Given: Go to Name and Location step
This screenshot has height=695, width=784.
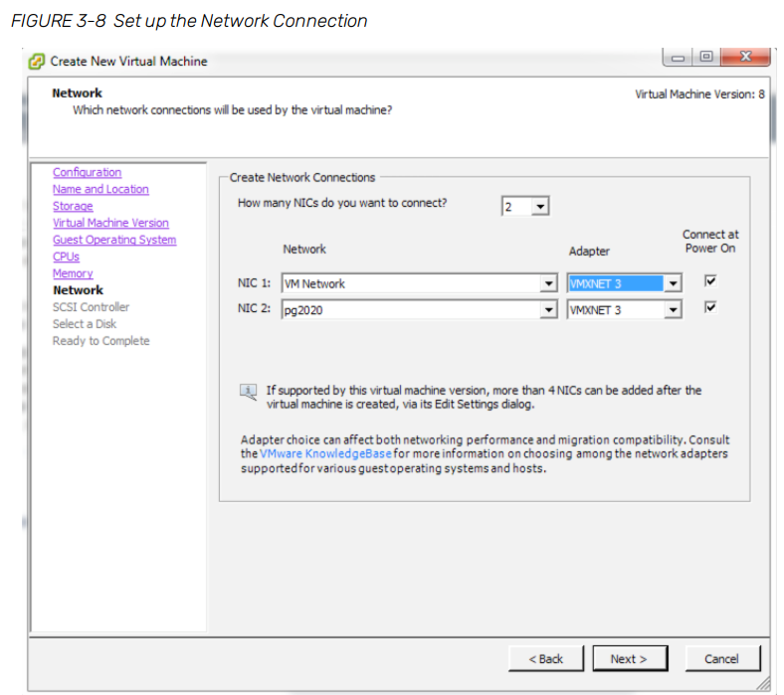Looking at the screenshot, I should pyautogui.click(x=100, y=189).
